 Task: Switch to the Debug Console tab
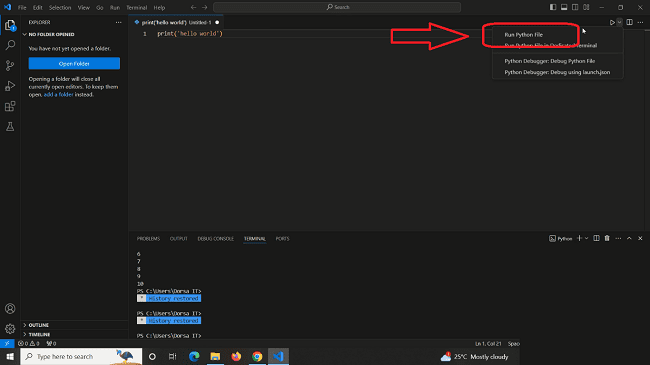click(215, 238)
